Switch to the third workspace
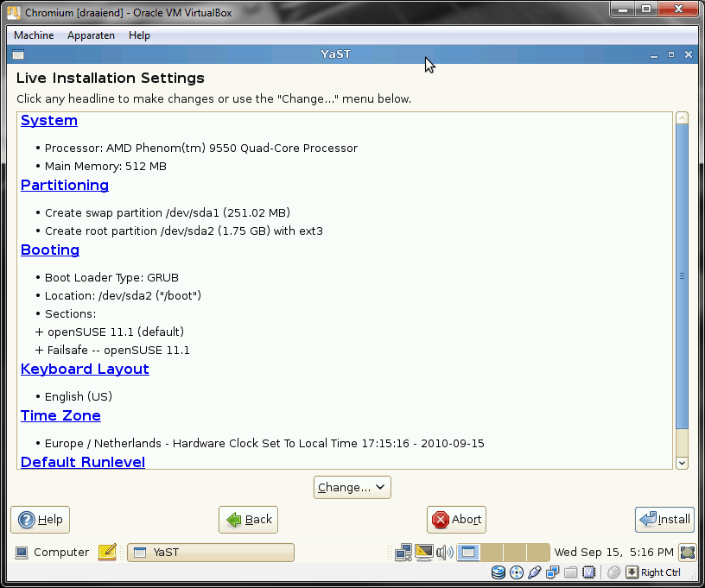The width and height of the screenshot is (705, 588). (515, 553)
